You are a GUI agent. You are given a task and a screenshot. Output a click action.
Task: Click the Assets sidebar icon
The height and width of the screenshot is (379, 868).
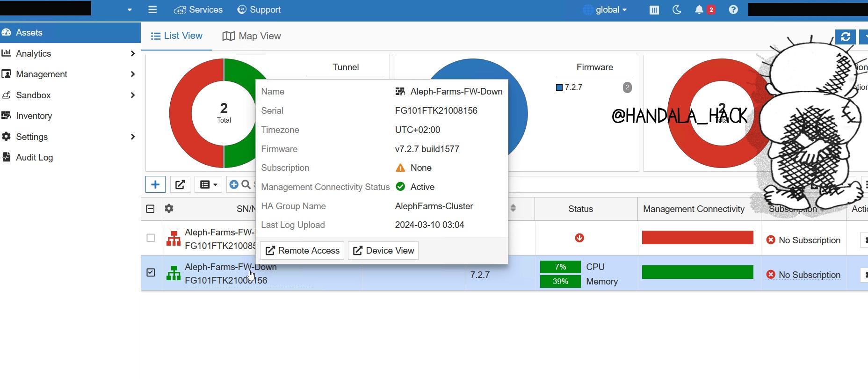6,32
